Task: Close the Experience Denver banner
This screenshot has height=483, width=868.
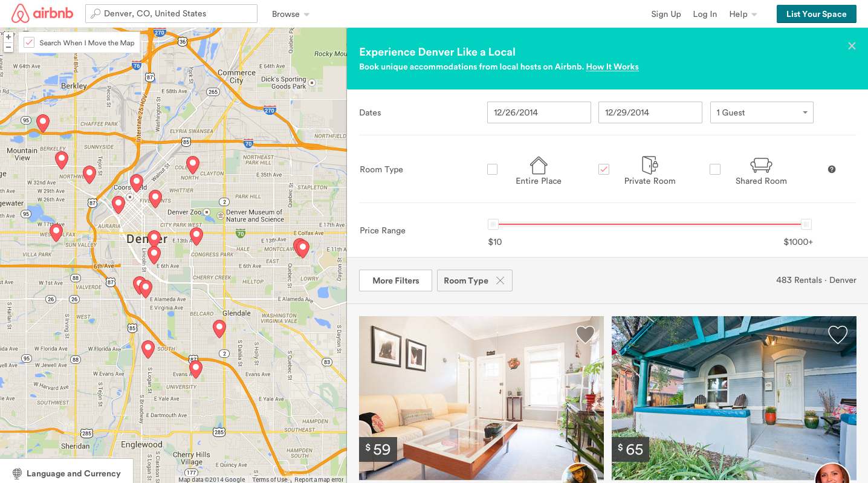Action: tap(852, 46)
